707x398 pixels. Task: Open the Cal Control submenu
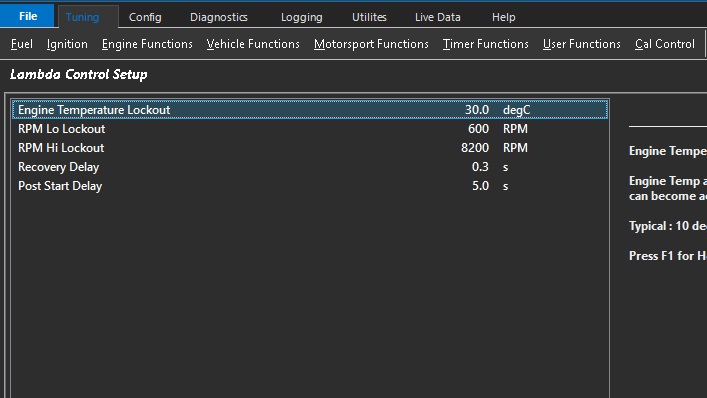pyautogui.click(x=665, y=44)
